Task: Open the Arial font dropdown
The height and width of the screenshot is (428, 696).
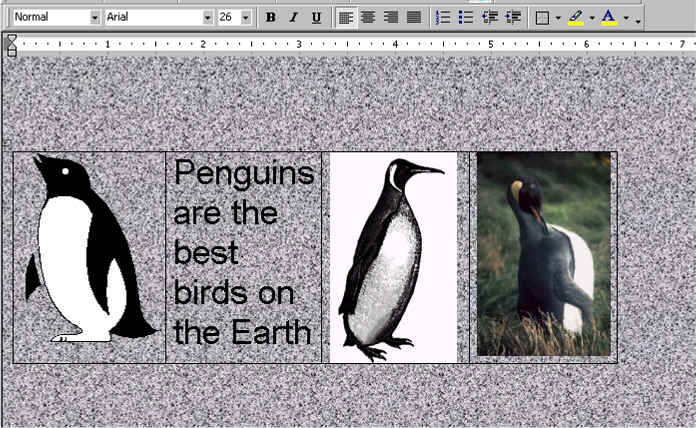Action: (x=208, y=18)
